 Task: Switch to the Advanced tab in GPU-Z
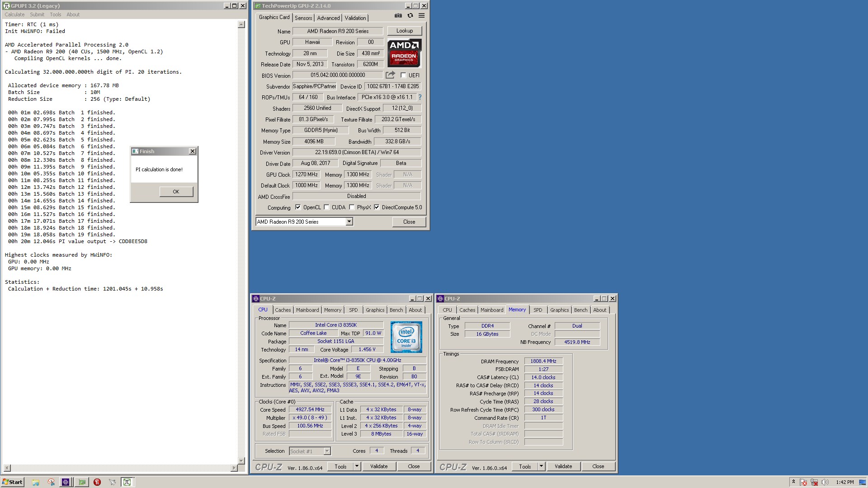328,18
